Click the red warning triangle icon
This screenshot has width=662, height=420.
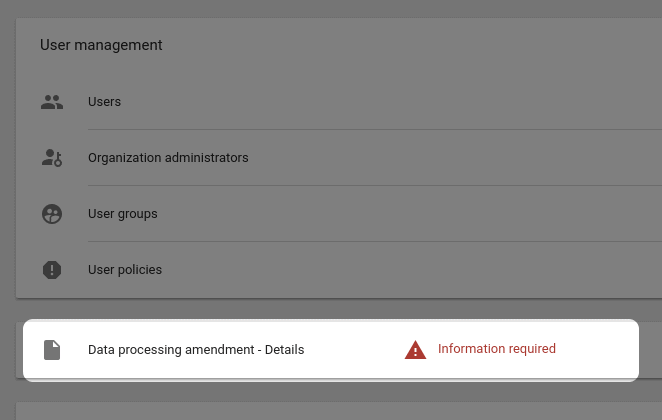[415, 350]
